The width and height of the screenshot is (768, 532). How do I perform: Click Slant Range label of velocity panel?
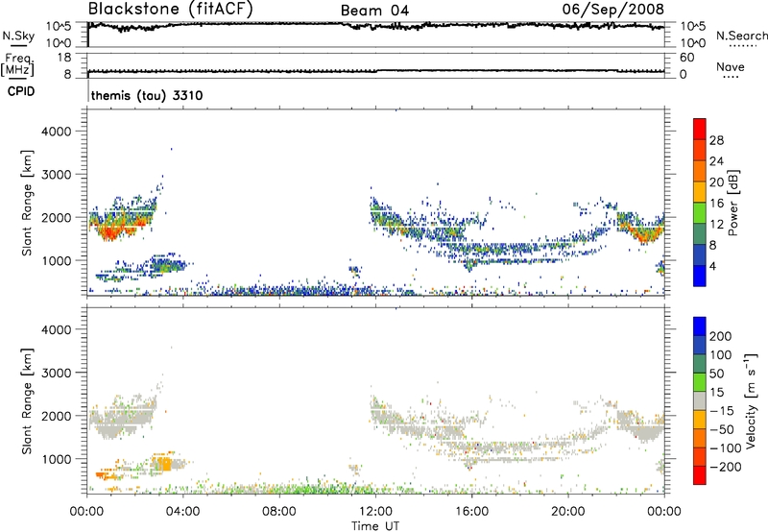[x=27, y=400]
